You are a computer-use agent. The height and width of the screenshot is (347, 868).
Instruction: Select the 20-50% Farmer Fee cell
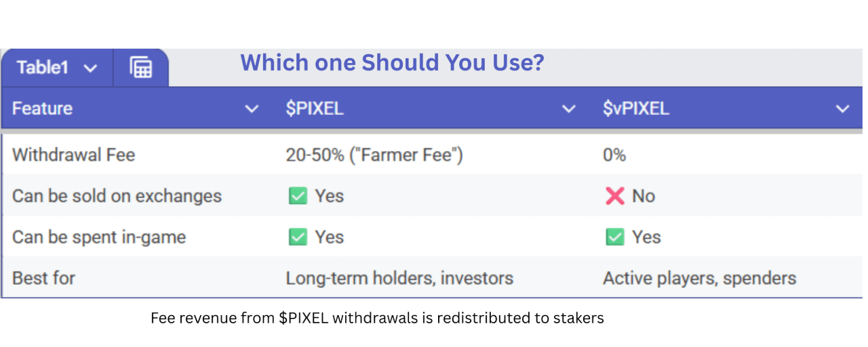coord(374,155)
